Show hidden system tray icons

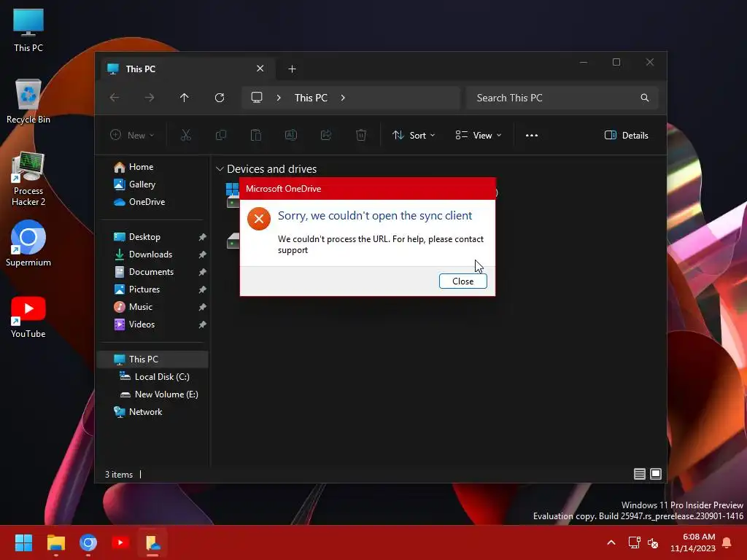tap(611, 542)
